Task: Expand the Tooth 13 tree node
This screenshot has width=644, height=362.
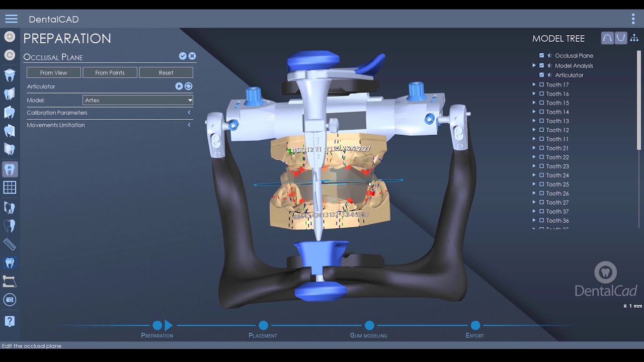Action: (x=534, y=121)
